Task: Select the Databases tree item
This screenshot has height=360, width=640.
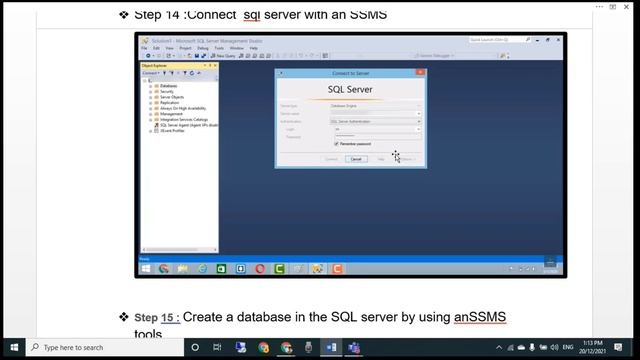Action: [168, 86]
